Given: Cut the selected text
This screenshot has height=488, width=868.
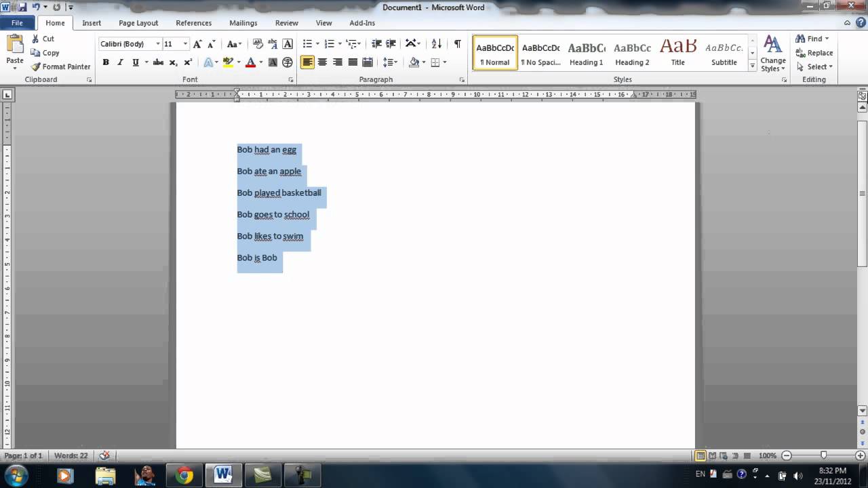Looking at the screenshot, I should 42,39.
